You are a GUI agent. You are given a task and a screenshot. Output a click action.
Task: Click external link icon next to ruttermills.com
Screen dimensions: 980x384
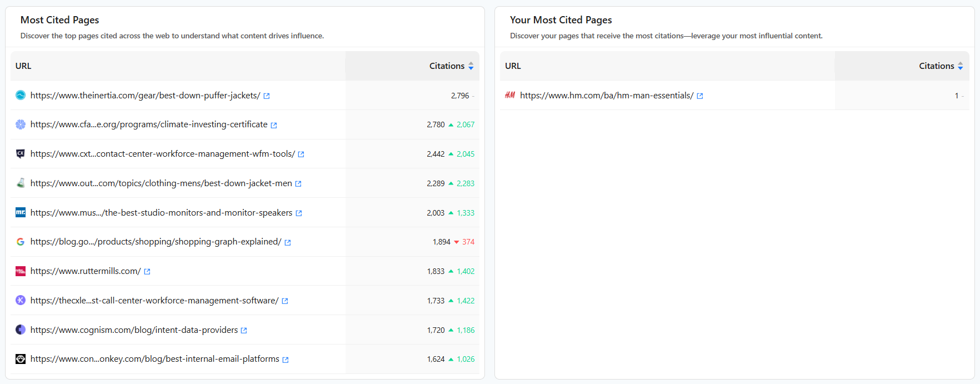(x=147, y=272)
